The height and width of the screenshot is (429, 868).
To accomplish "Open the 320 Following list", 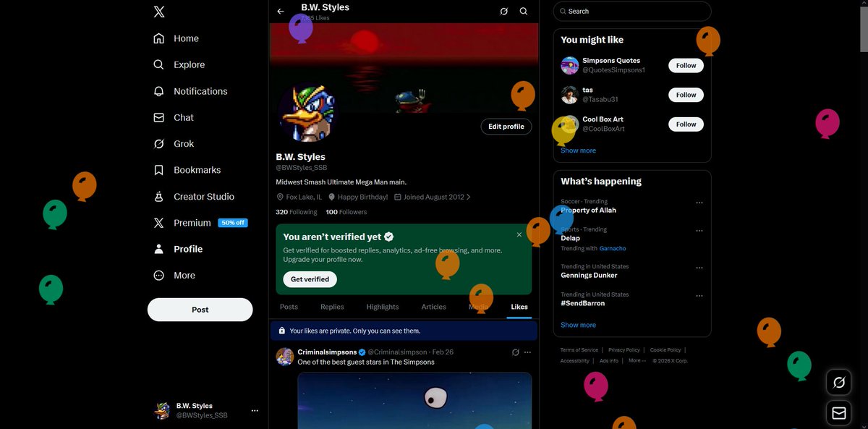I will click(297, 212).
